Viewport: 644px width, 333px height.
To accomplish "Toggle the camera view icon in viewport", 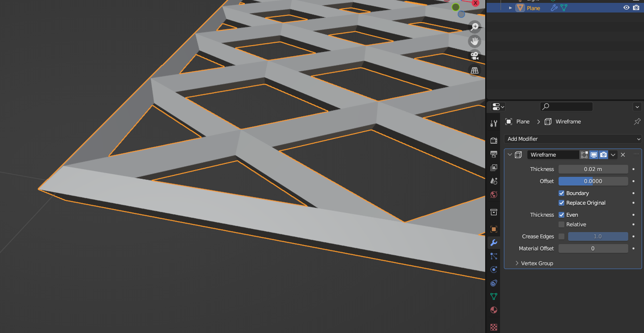I will pyautogui.click(x=475, y=56).
